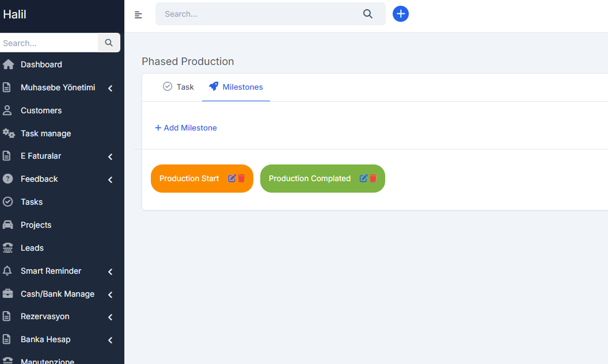
Task: Delete the Production Complated milestone
Action: pyautogui.click(x=373, y=178)
